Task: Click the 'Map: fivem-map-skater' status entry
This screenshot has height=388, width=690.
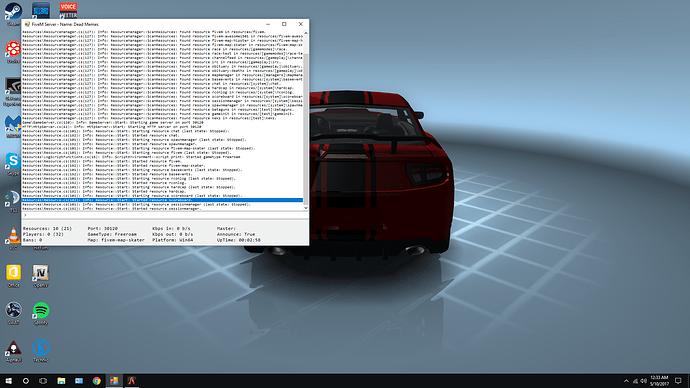Action: 116,240
